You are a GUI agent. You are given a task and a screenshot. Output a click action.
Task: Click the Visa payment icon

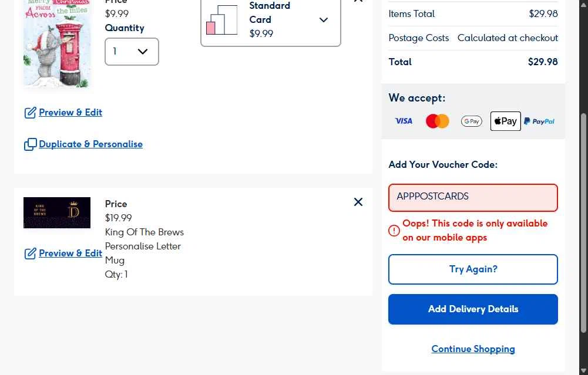tap(404, 121)
